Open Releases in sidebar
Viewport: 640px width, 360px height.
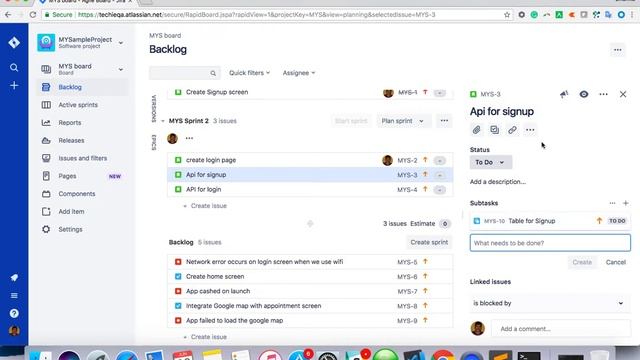83,140
